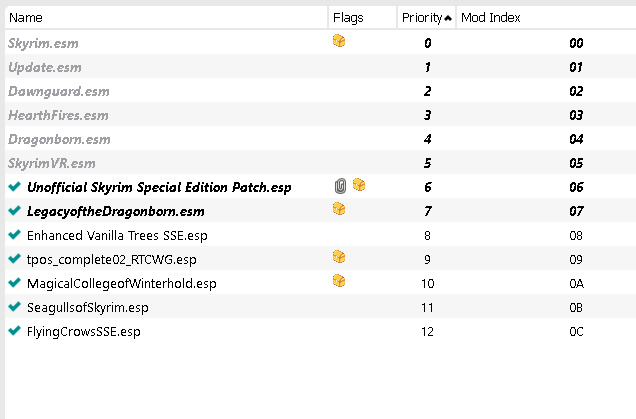
Task: Sort by Priority column header text
Action: click(422, 18)
